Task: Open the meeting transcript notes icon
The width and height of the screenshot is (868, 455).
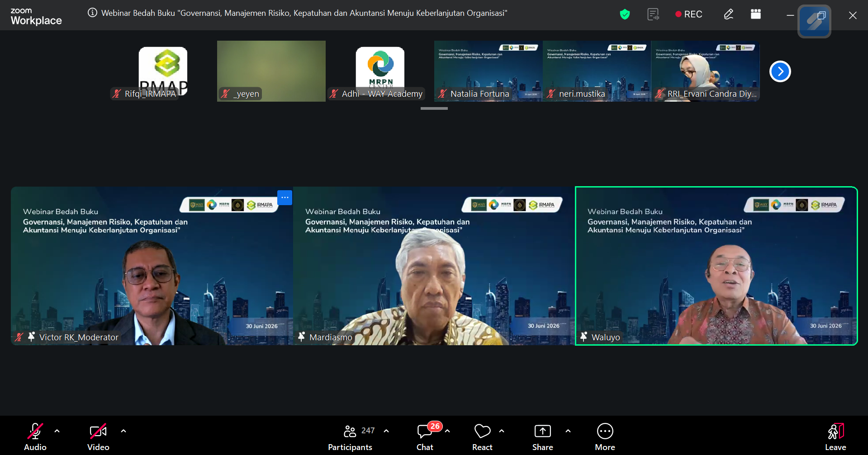Action: pyautogui.click(x=653, y=14)
